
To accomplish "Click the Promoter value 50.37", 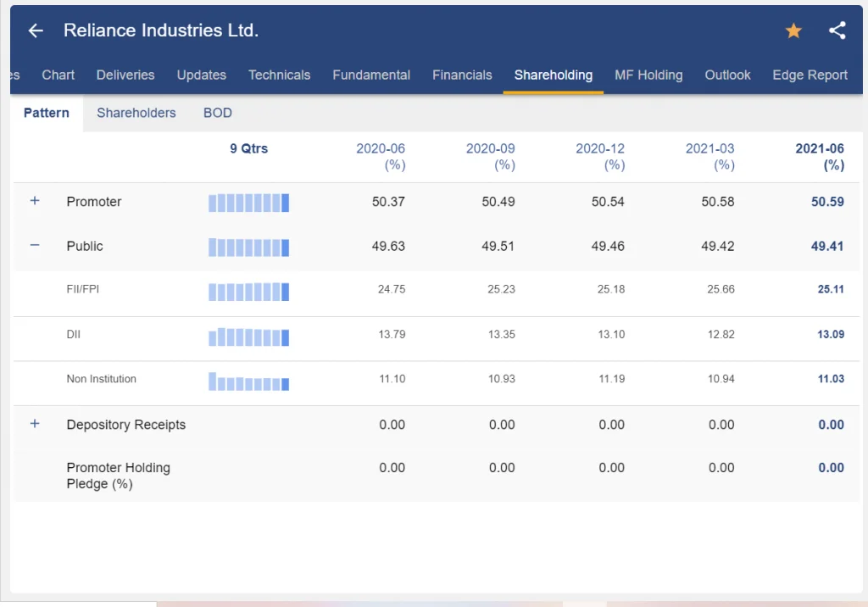I will pos(388,202).
